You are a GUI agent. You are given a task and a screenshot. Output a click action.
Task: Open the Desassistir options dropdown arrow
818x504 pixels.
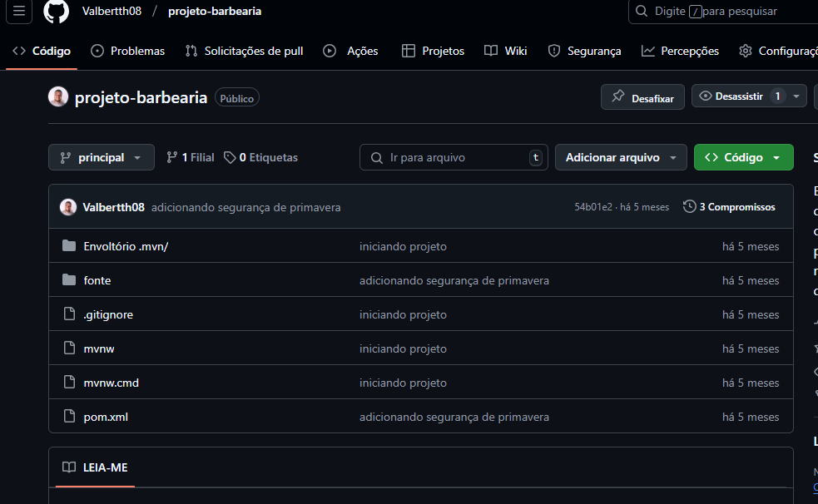pos(796,96)
